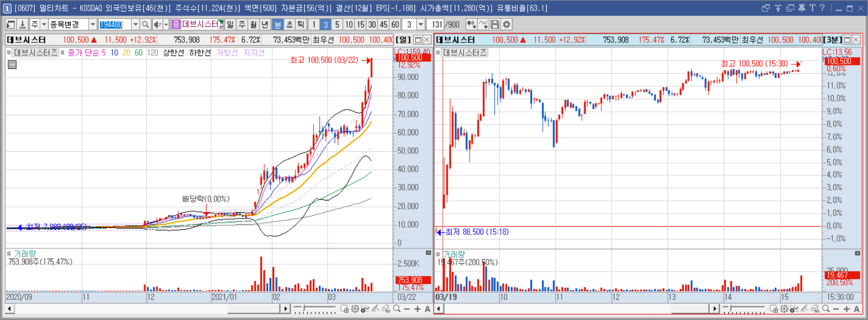Click daily chart horizontal scrollbar thumb
Image resolution: width=868 pixels, height=320 pixels.
click(254, 309)
